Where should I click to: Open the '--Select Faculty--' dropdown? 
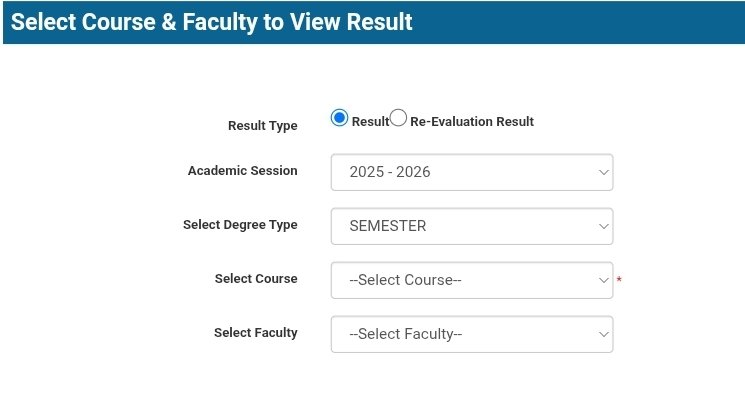click(x=471, y=334)
